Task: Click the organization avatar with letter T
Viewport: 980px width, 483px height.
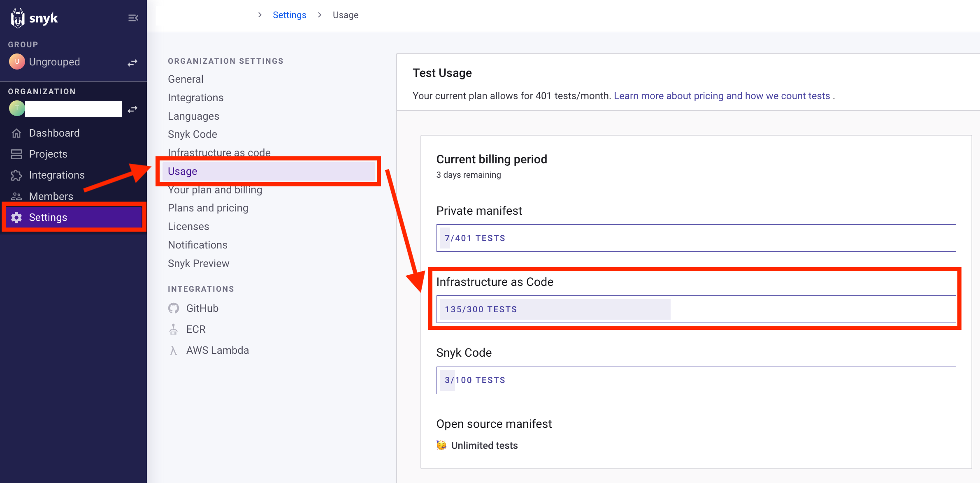Action: 17,108
